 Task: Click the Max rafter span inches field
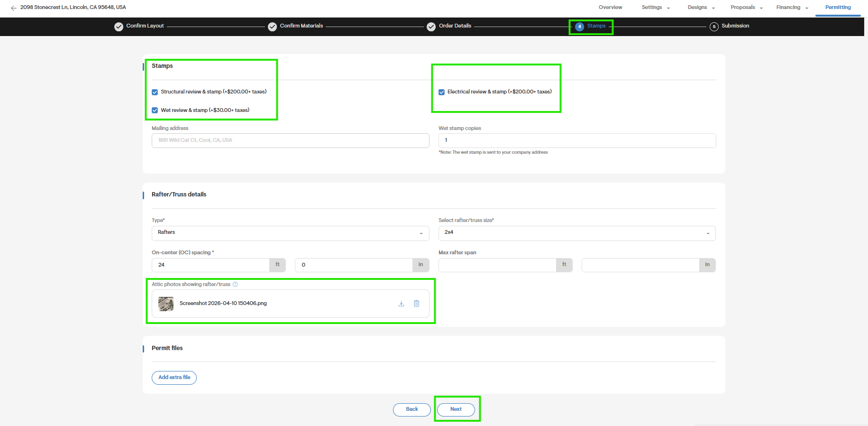[640, 265]
